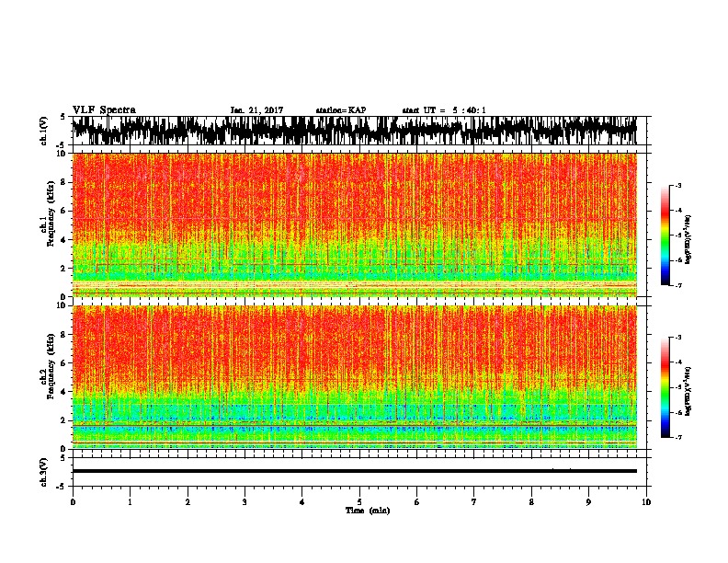Click time axis tick label "9"
728x563 pixels.
(588, 502)
